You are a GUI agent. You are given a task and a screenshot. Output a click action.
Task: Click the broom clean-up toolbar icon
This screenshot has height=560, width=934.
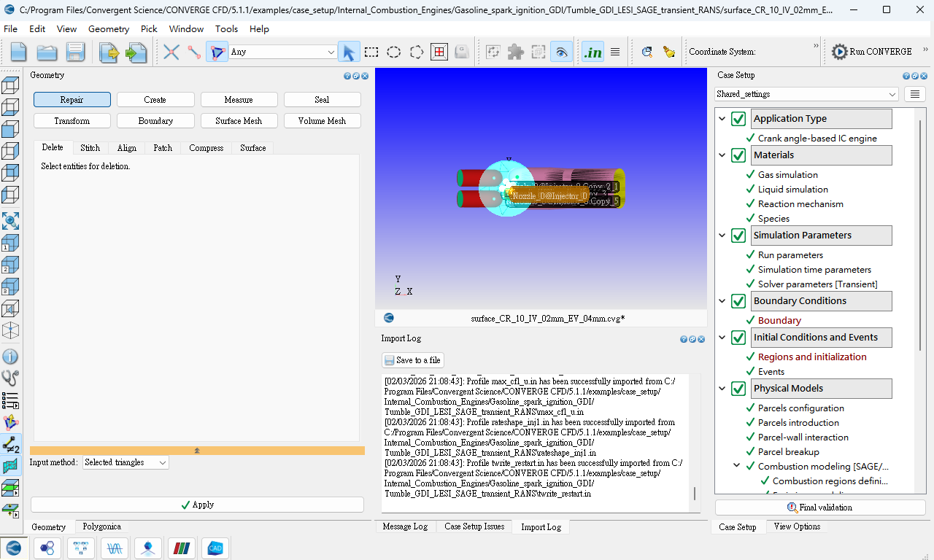[x=669, y=52]
